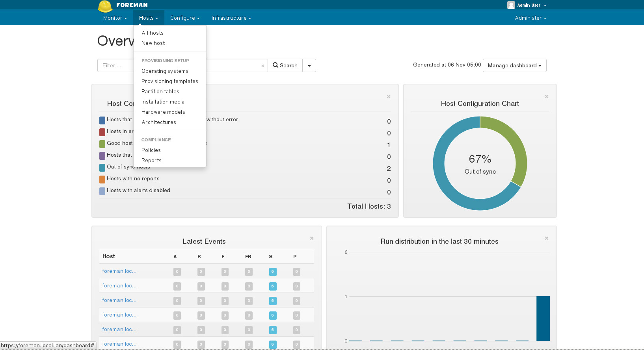Click the red Hosts in error swatch

coord(102,132)
